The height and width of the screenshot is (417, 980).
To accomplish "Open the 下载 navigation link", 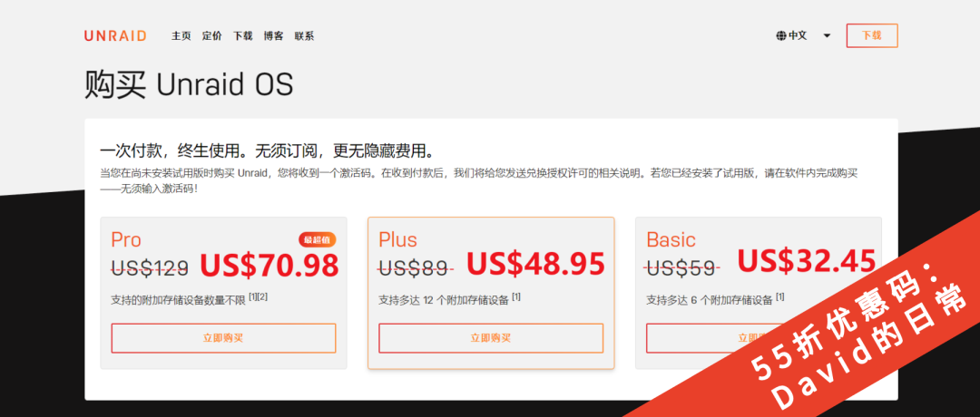I will [243, 36].
